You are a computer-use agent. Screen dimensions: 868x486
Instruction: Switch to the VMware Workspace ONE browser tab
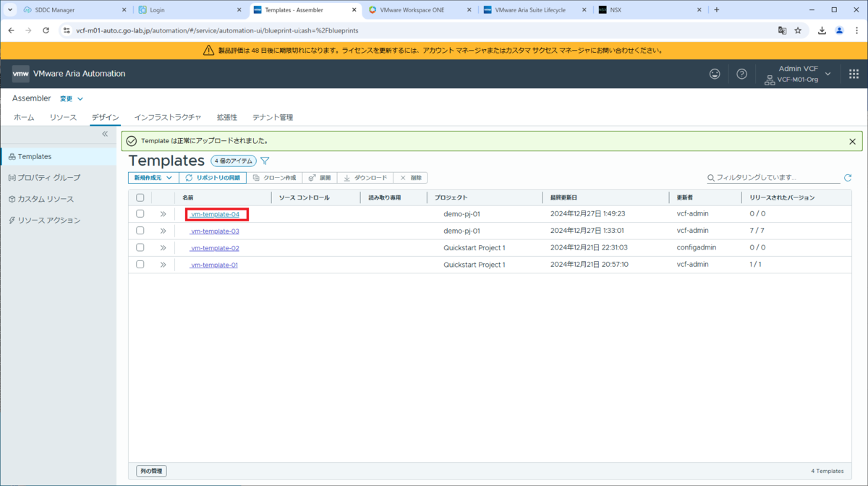point(422,10)
